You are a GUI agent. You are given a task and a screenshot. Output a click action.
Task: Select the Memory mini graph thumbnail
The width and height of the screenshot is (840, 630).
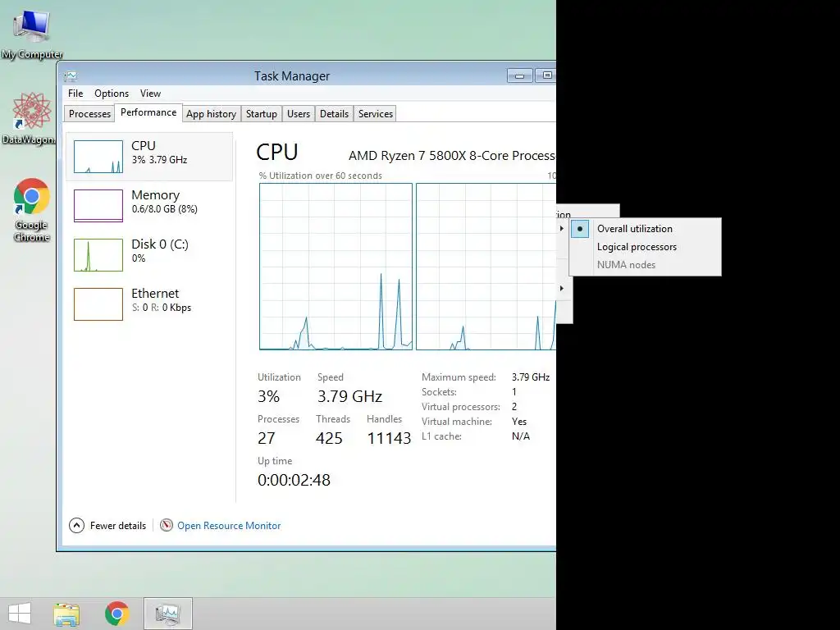coord(98,206)
